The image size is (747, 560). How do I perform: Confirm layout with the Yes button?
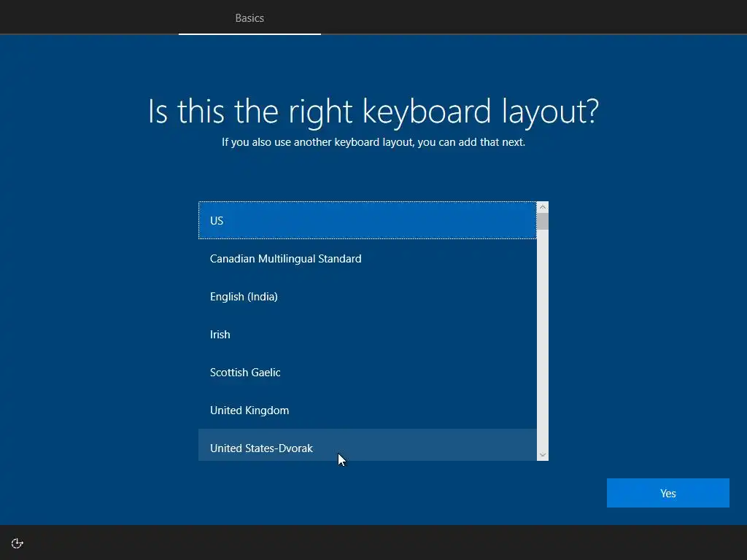[x=668, y=493]
